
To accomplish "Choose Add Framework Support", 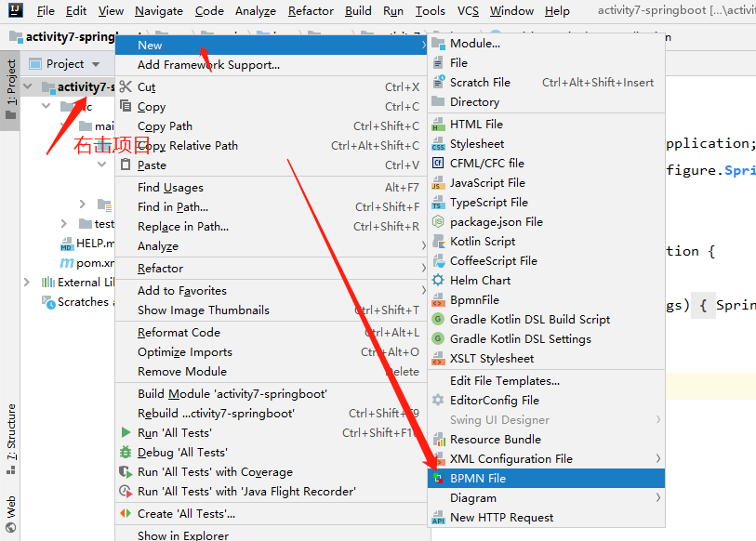I will (271, 65).
